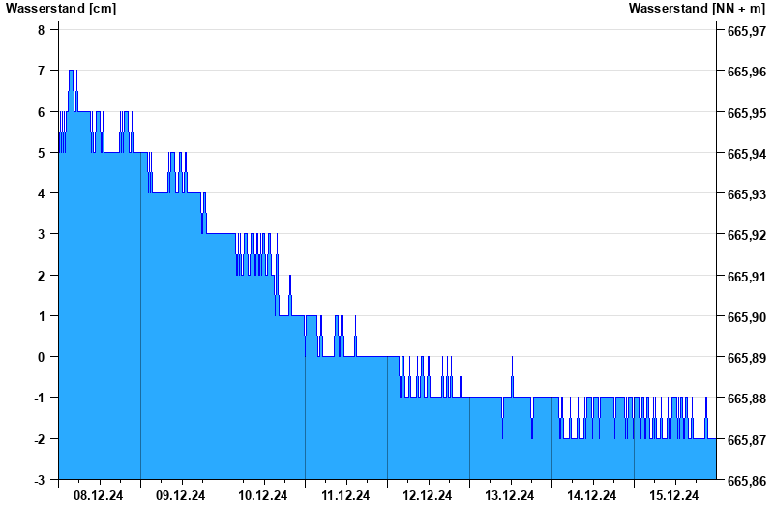Select the 5 tick on the left axis

pyautogui.click(x=42, y=153)
